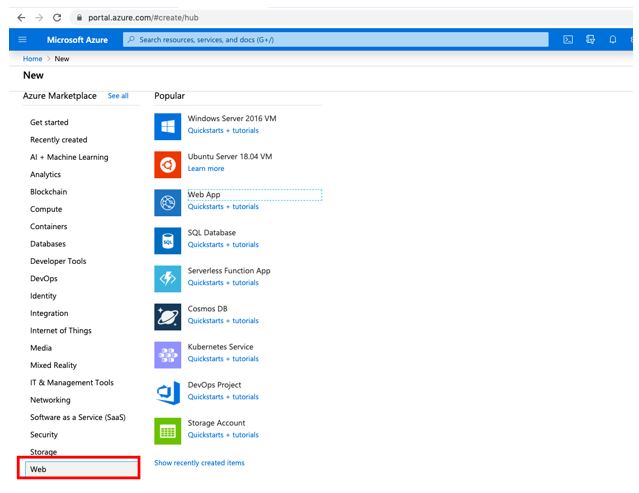Screen dimensions: 639x493
Task: Click the Ubuntu Server 18.04 VM icon
Action: coord(168,163)
